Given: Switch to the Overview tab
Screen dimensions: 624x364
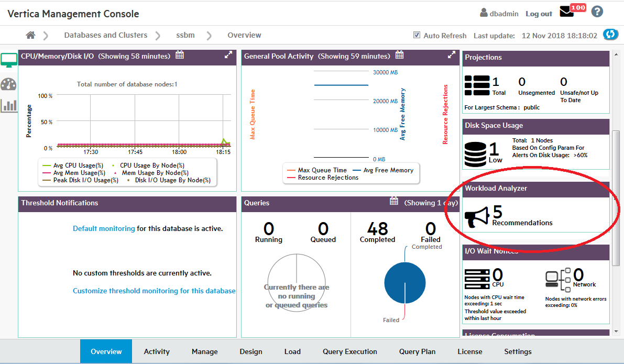Looking at the screenshot, I should click(106, 351).
